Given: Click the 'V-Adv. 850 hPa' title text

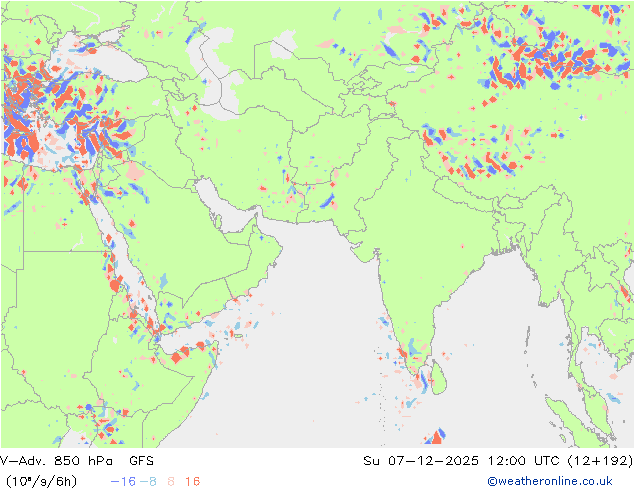Looking at the screenshot, I should pyautogui.click(x=56, y=460).
